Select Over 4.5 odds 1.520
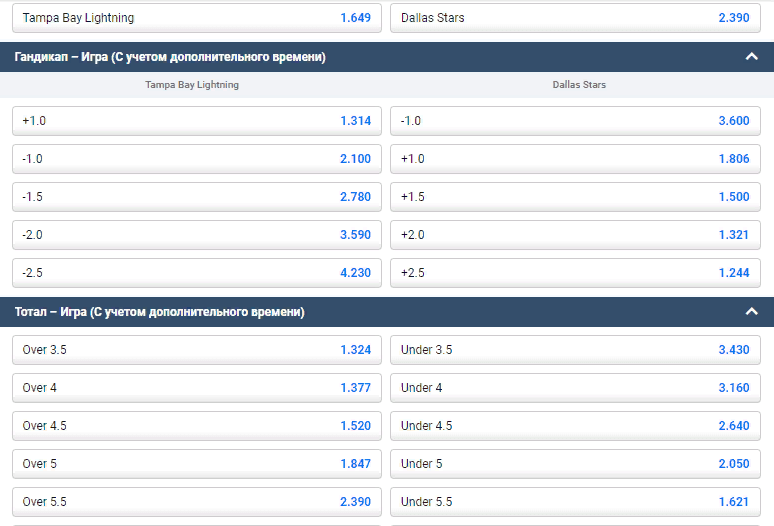The width and height of the screenshot is (774, 526). coord(197,426)
